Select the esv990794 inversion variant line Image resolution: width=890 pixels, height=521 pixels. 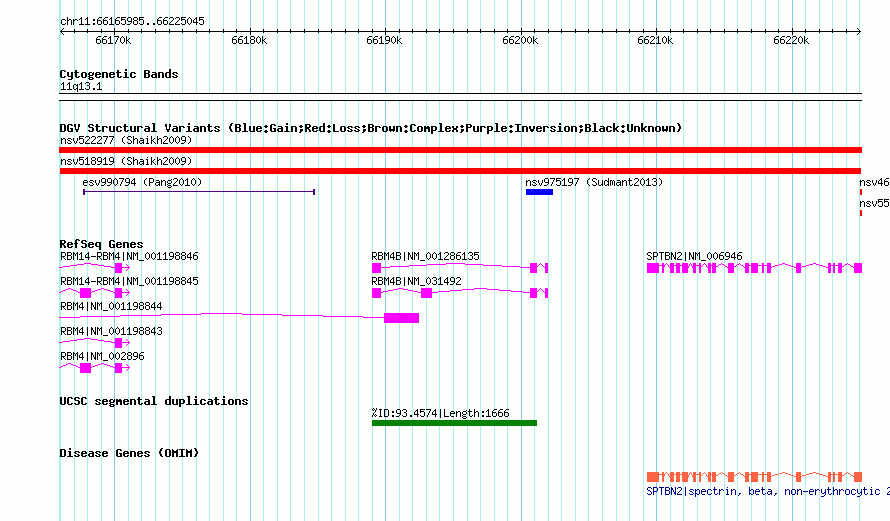coord(199,192)
